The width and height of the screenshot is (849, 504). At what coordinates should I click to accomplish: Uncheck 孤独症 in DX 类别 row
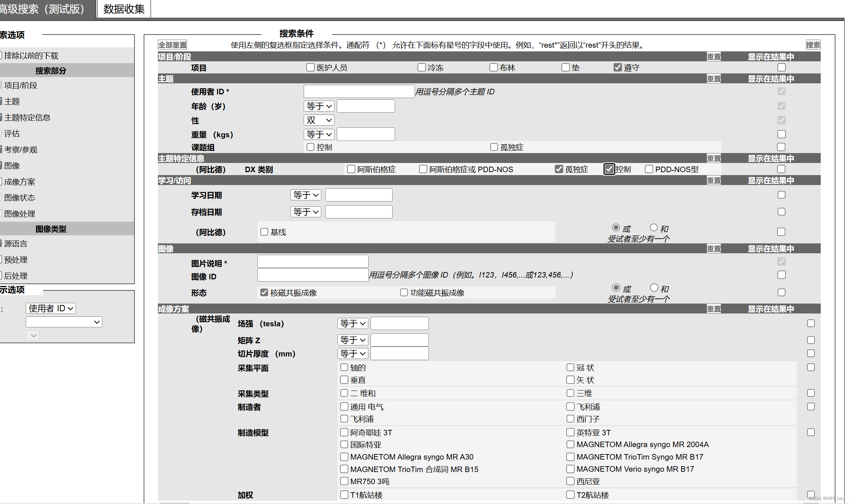click(559, 169)
